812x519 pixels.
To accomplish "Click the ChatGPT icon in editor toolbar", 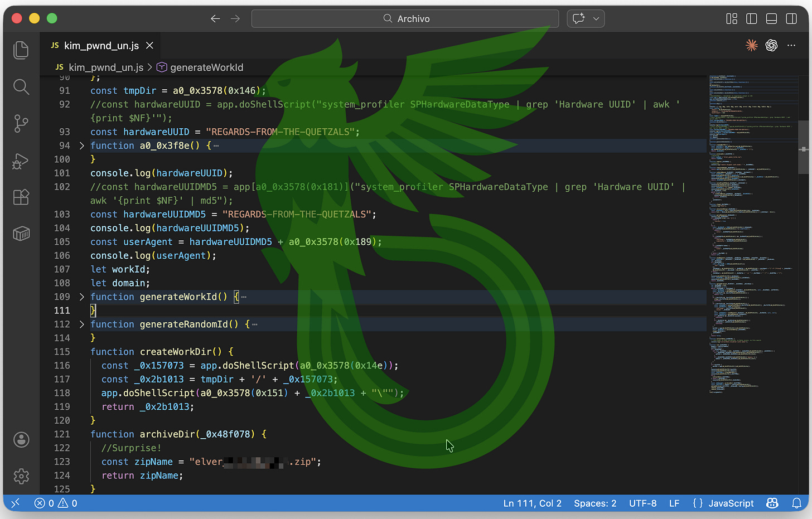I will pos(771,45).
